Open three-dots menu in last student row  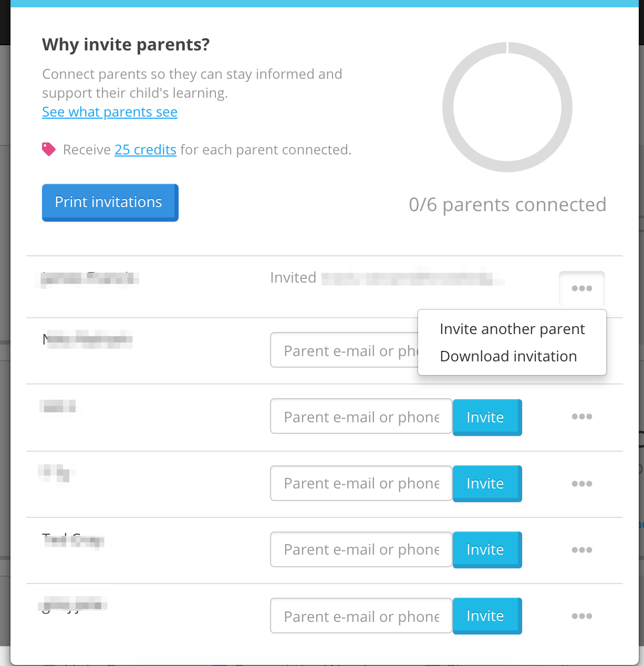[582, 616]
